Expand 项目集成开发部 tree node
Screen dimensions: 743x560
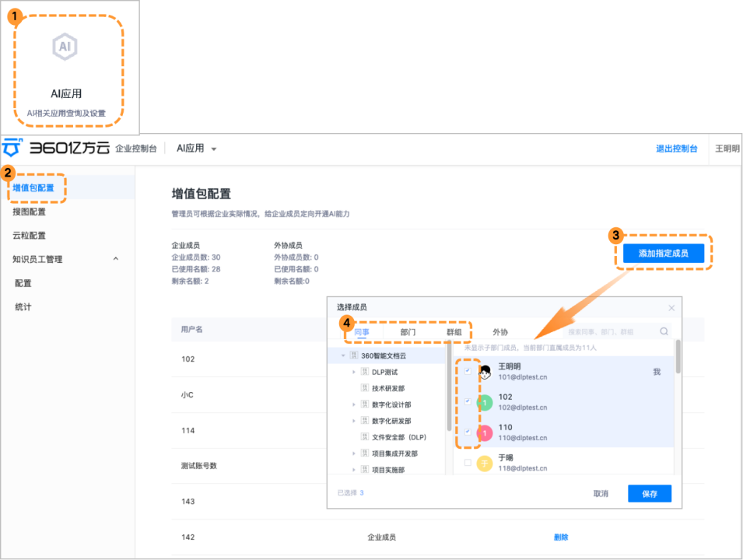point(353,453)
